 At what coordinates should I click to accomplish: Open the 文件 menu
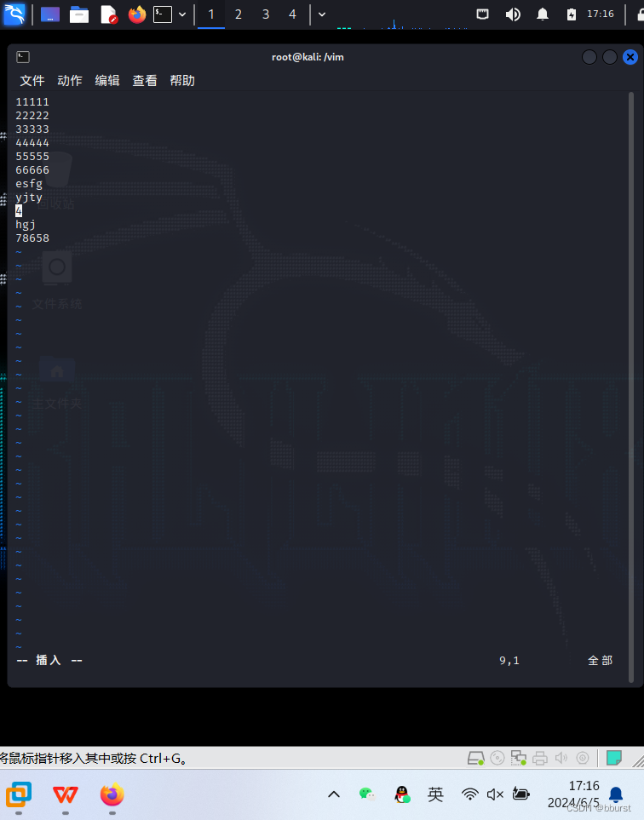32,81
